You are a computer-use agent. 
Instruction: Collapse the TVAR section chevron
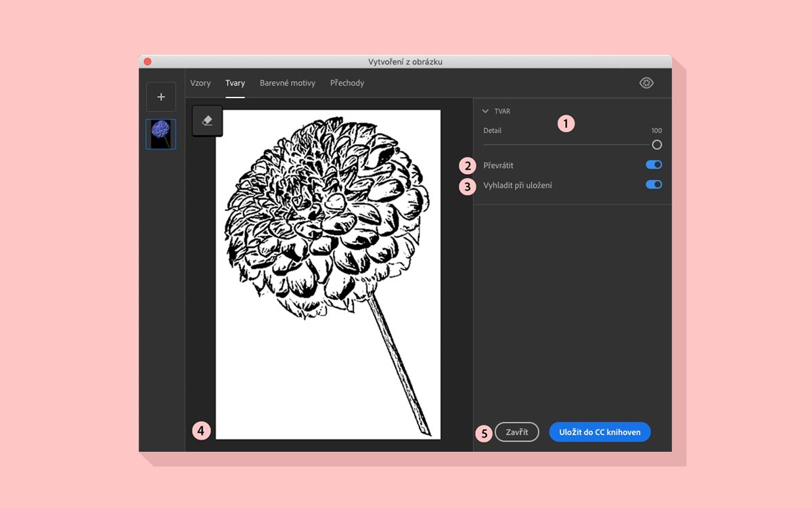pyautogui.click(x=485, y=111)
